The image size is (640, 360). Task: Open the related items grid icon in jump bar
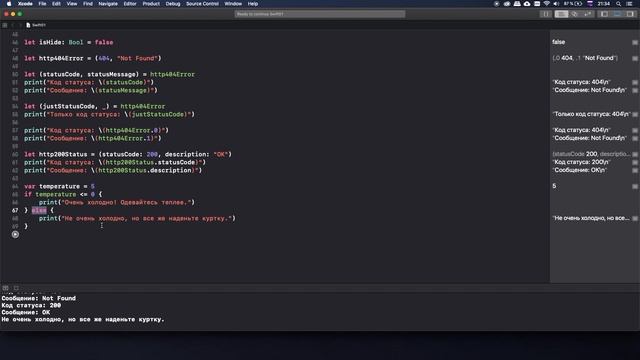tap(5, 25)
